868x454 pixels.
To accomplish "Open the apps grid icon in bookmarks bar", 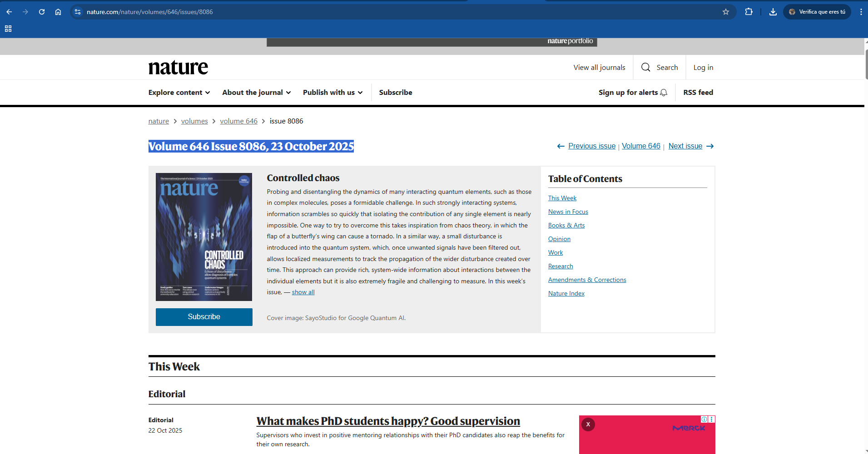I will click(8, 29).
